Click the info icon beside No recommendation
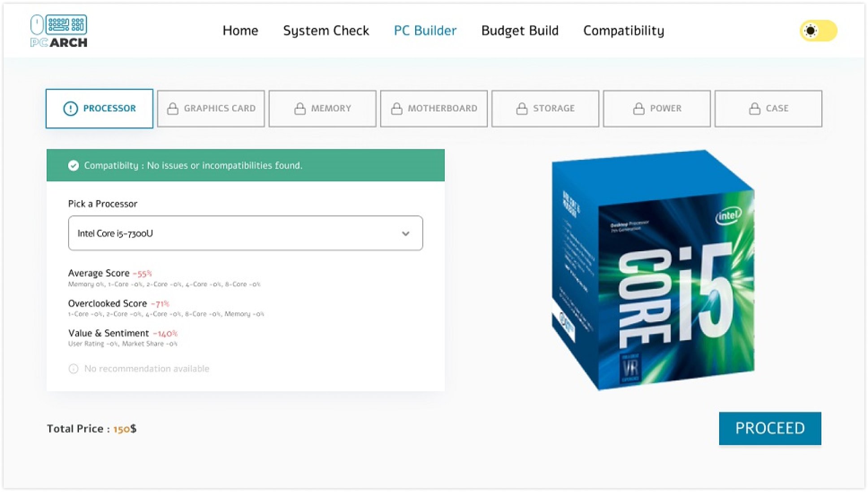The height and width of the screenshot is (492, 868). [x=73, y=369]
